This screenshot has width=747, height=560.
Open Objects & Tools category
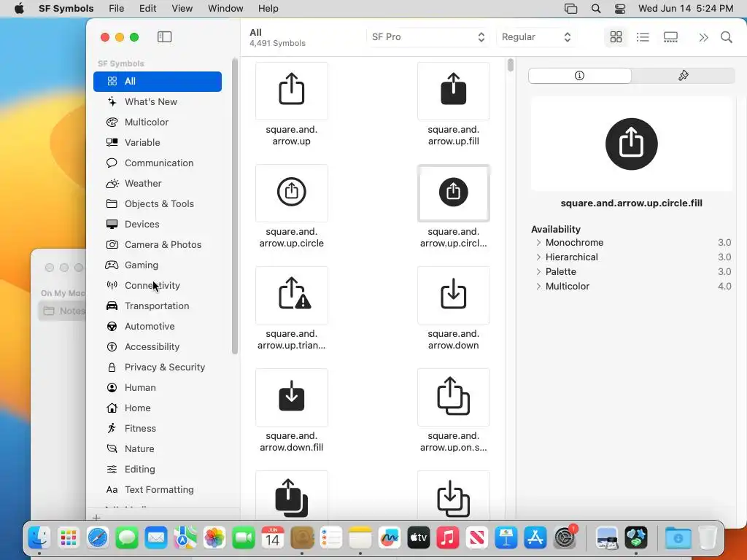[158, 204]
